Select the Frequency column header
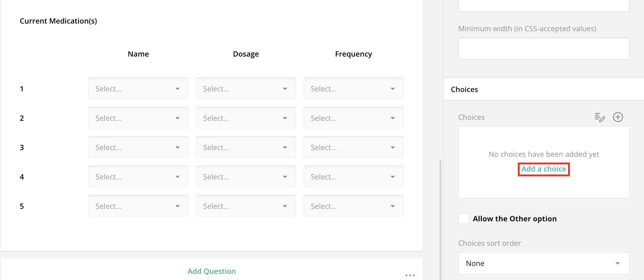644x280 pixels. [354, 54]
